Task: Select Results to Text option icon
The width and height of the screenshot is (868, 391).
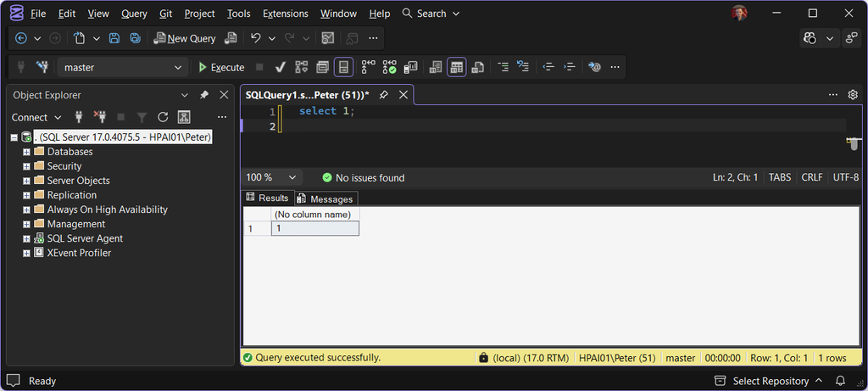Action: (x=436, y=67)
